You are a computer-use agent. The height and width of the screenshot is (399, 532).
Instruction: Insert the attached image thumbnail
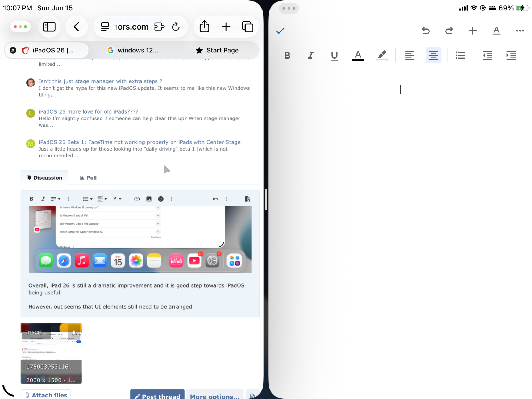(x=36, y=332)
